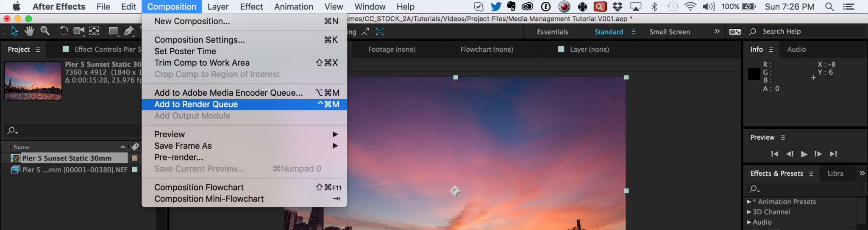Expand the Audio effects category
868x230 pixels.
click(749, 222)
